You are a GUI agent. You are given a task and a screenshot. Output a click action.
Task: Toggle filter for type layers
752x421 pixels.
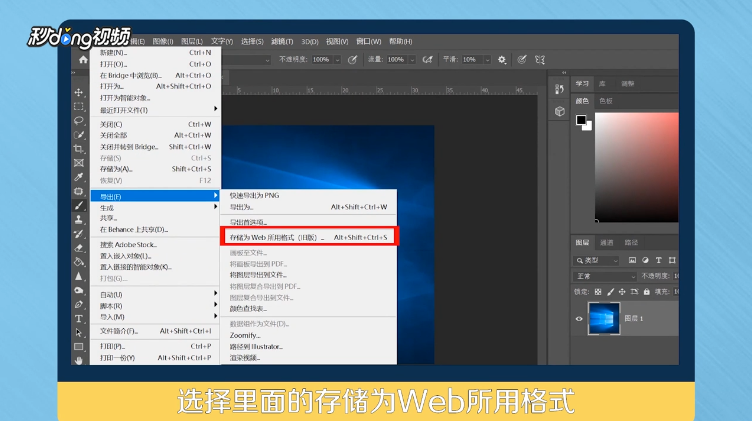coord(658,260)
